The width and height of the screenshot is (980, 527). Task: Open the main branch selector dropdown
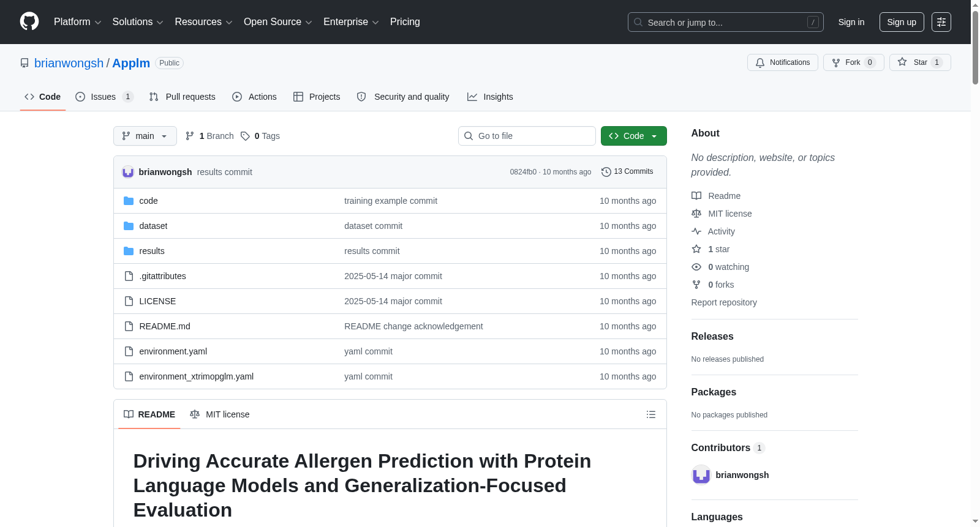(145, 136)
